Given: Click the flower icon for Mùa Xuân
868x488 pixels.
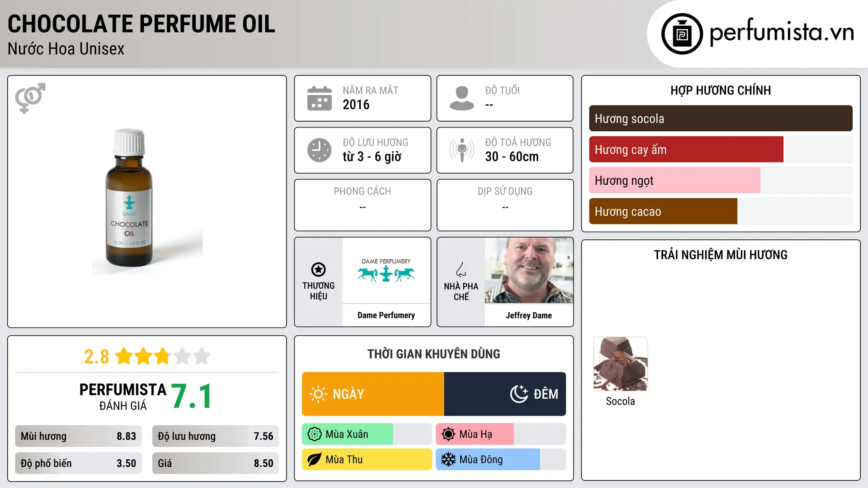Looking at the screenshot, I should pos(314,434).
